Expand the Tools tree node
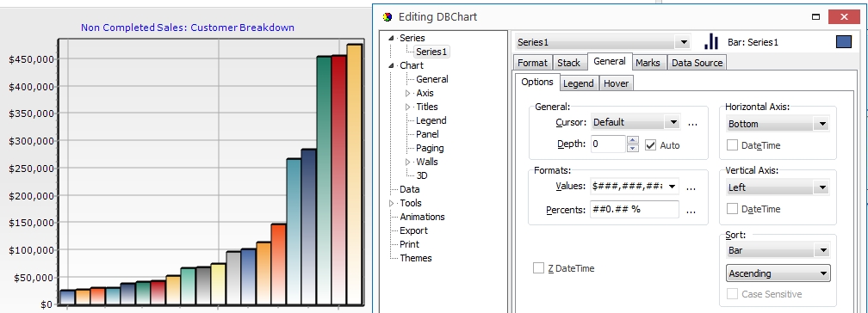 [x=391, y=204]
